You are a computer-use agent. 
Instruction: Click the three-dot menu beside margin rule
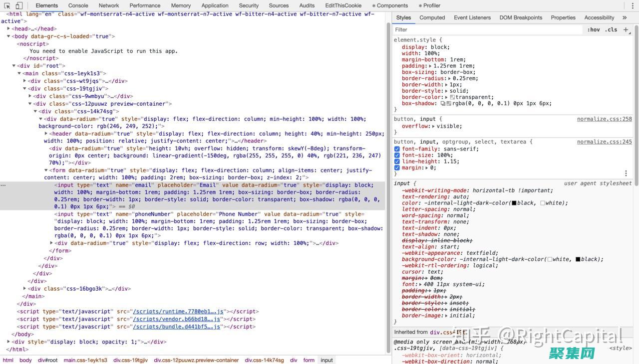[626, 174]
